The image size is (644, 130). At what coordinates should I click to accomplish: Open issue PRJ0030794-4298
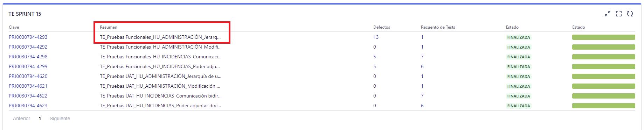point(28,57)
